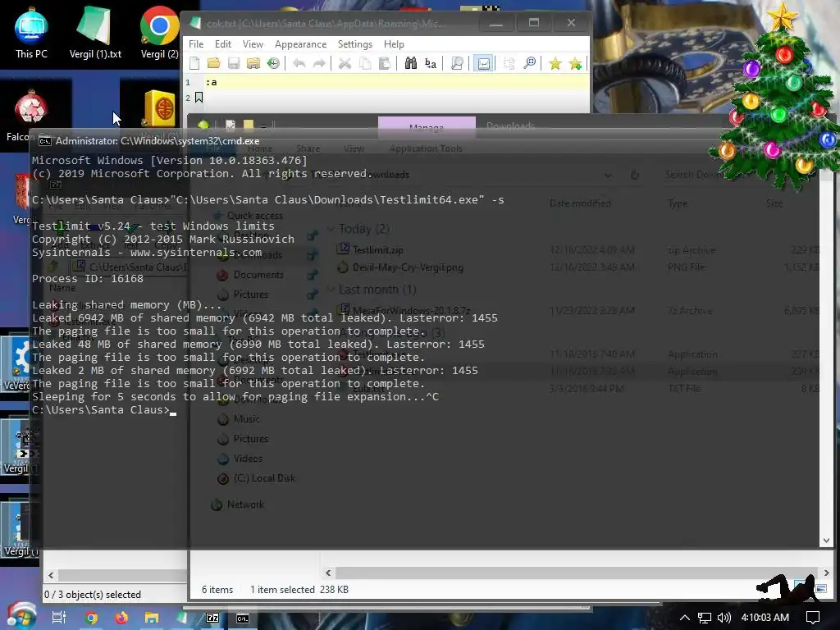Click the cmd window scrollbar down arrow
840x630 pixels.
[826, 541]
